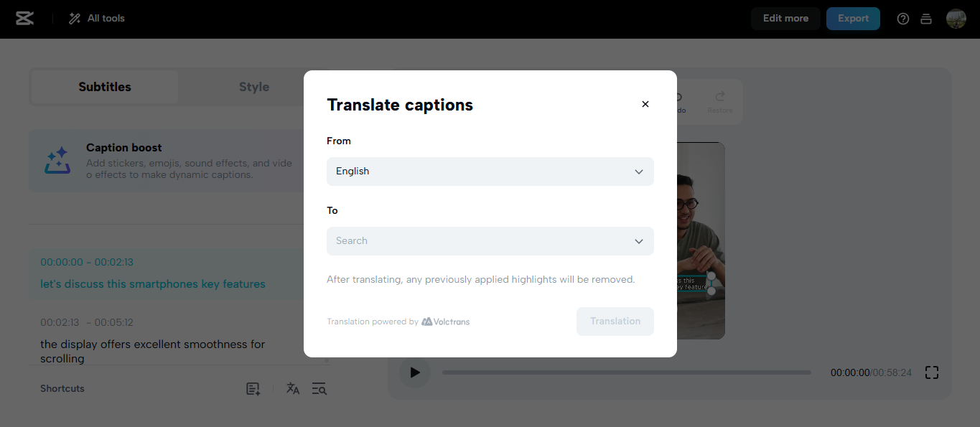This screenshot has width=980, height=427.
Task: Play the video preview
Action: [x=414, y=372]
